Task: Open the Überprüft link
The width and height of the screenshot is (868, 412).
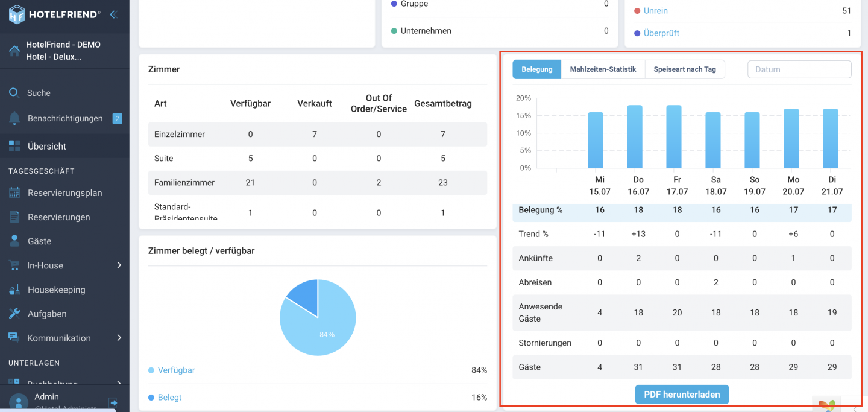Action: (661, 33)
